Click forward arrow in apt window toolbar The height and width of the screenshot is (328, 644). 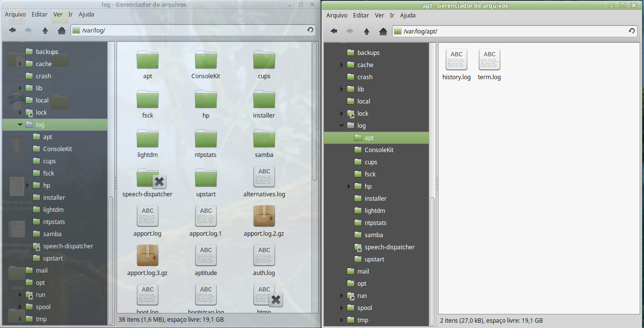tap(350, 31)
